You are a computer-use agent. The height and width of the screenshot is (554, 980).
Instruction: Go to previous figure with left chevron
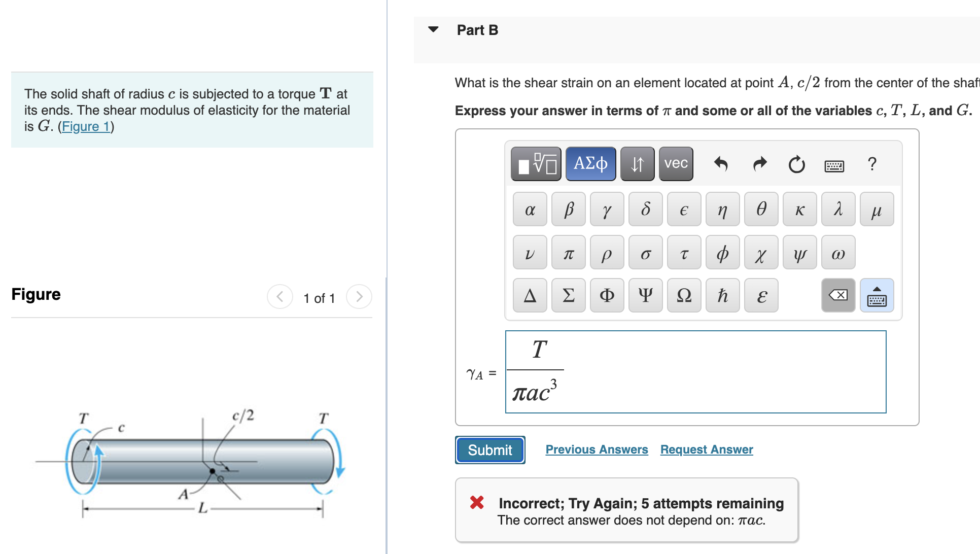[280, 297]
